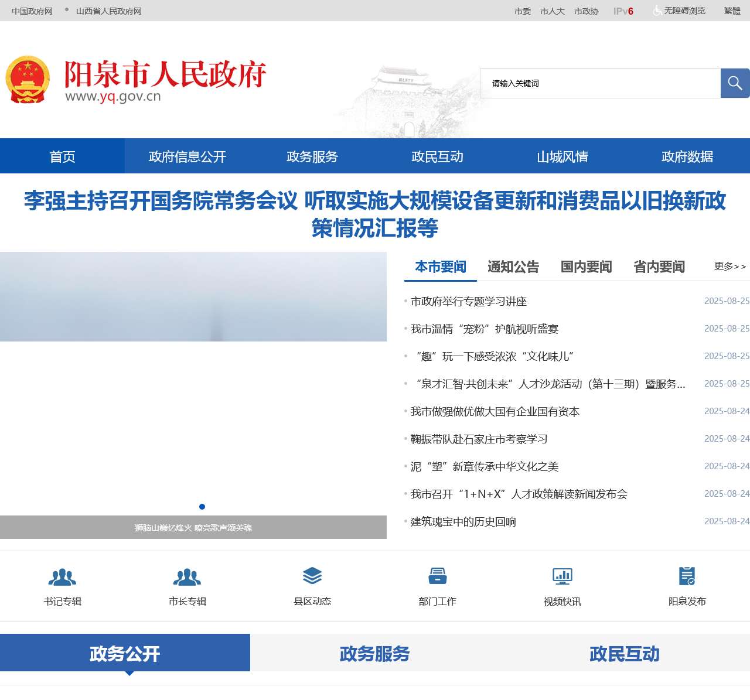
Task: Click the 部门工作 briefcase icon
Action: [x=437, y=576]
